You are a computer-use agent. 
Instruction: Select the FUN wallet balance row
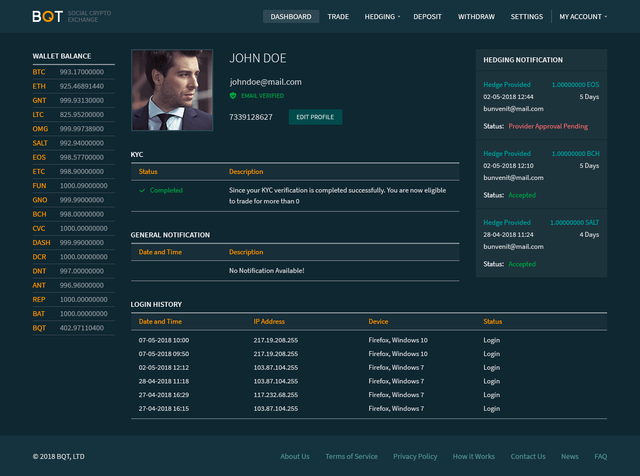(x=73, y=186)
